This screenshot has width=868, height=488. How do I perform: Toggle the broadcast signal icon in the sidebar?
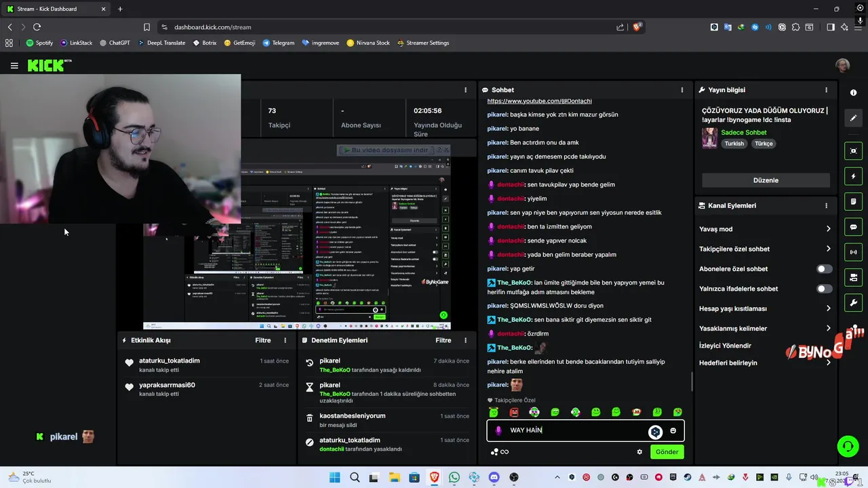click(x=853, y=252)
